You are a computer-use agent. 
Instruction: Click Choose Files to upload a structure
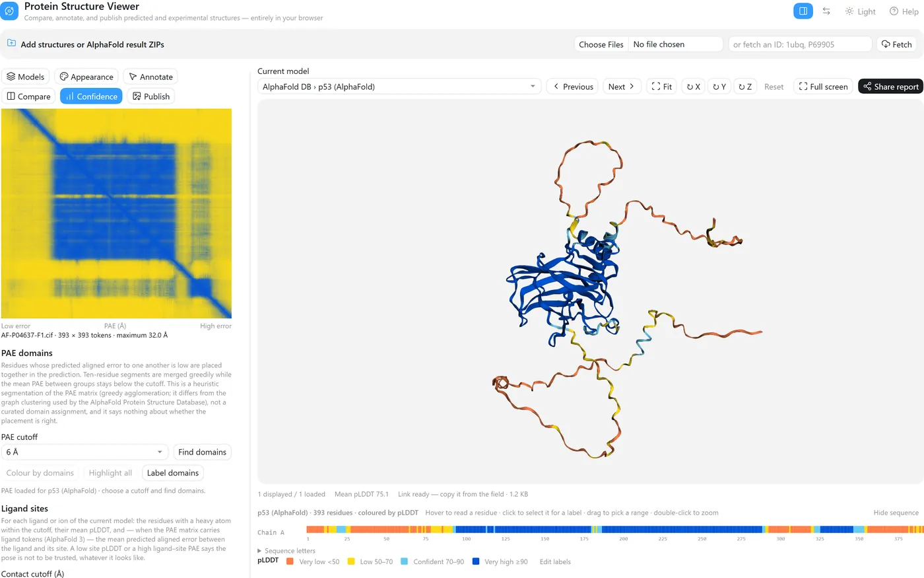click(601, 44)
